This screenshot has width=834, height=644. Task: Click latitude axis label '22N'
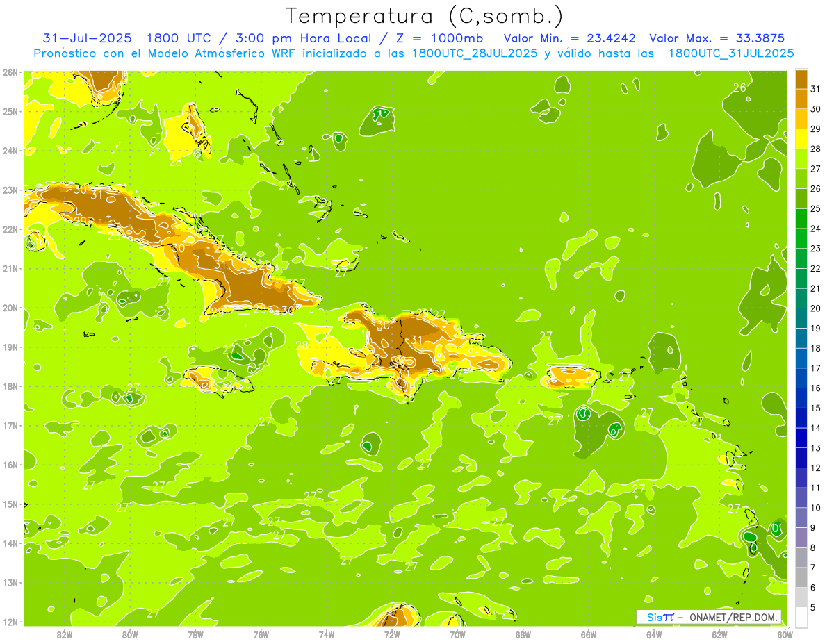pos(10,229)
